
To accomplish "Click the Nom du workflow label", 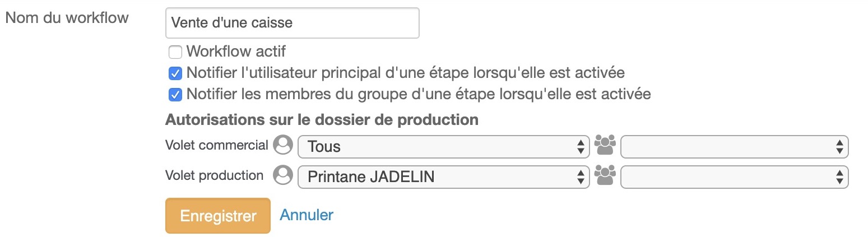I will tap(67, 17).
